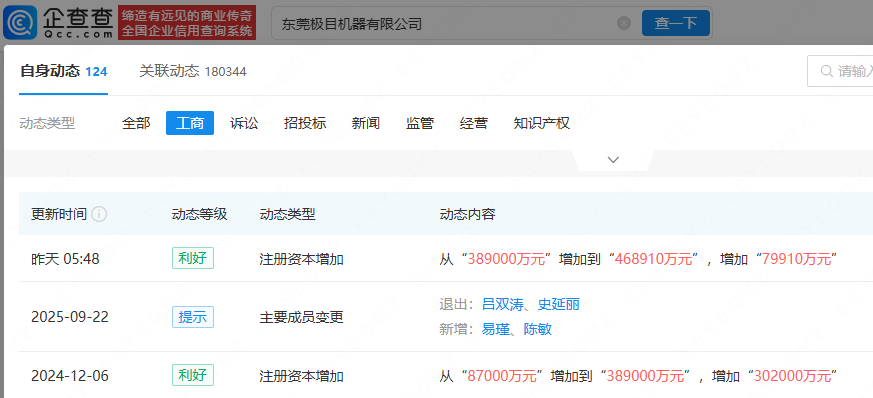Select the 全部 filter
Image resolution: width=873 pixels, height=398 pixels.
point(136,123)
